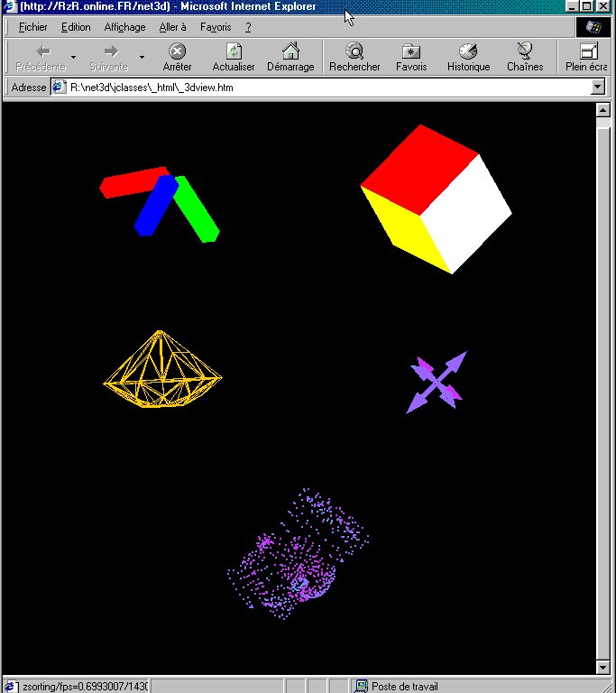Show the Historique panel
Image resolution: width=616 pixels, height=693 pixels.
(x=468, y=58)
